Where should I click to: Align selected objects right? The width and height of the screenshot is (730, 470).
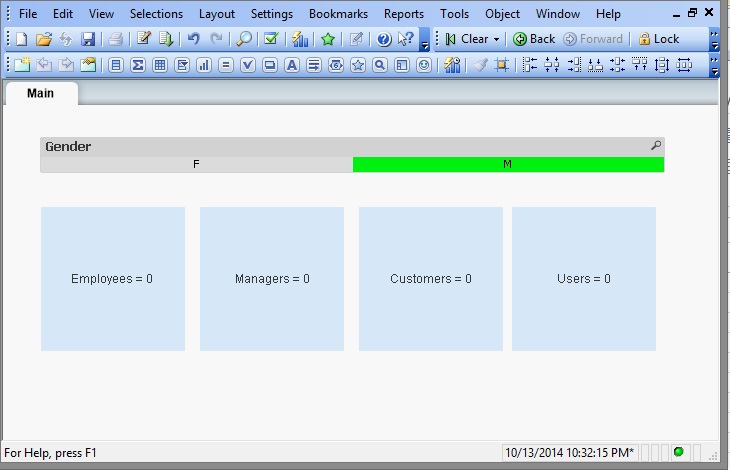[574, 65]
